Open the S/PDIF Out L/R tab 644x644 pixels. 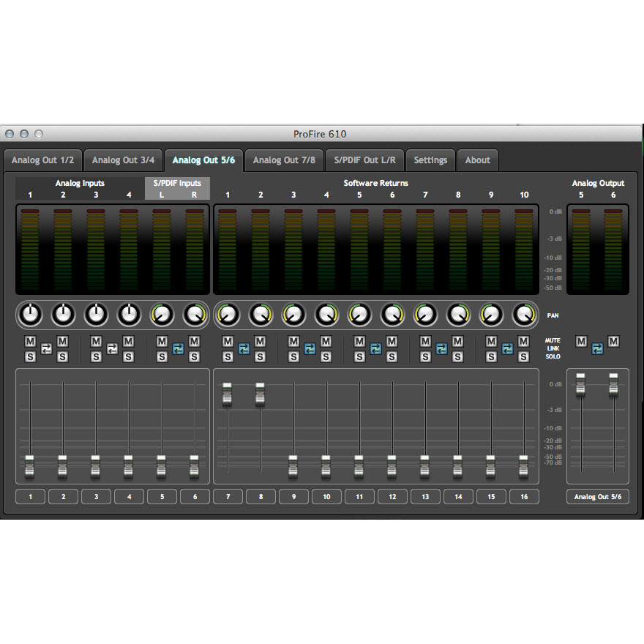364,160
